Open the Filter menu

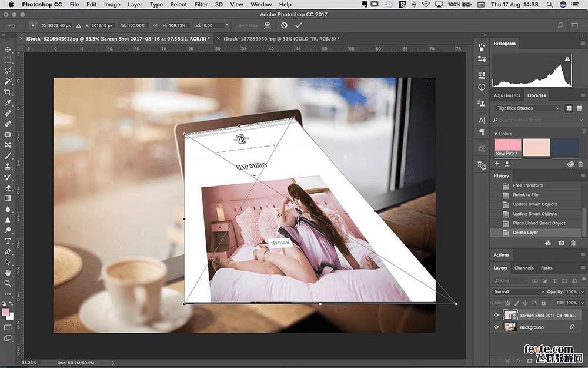click(x=201, y=5)
